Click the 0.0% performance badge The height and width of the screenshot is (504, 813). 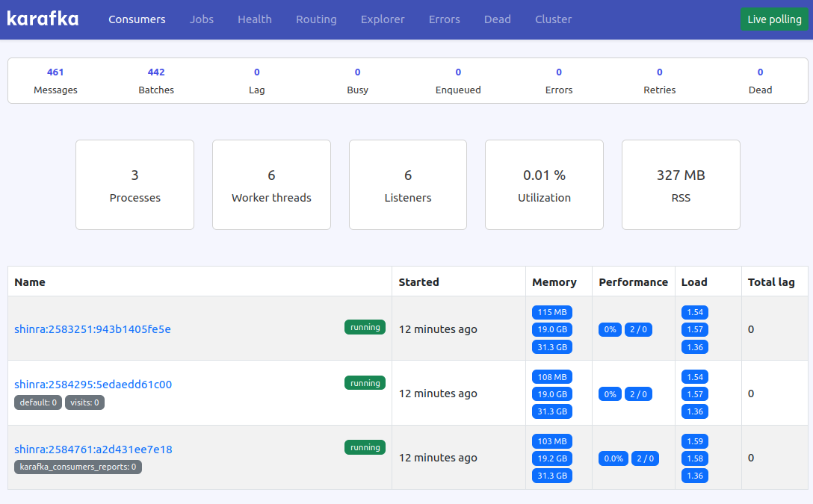(x=613, y=458)
